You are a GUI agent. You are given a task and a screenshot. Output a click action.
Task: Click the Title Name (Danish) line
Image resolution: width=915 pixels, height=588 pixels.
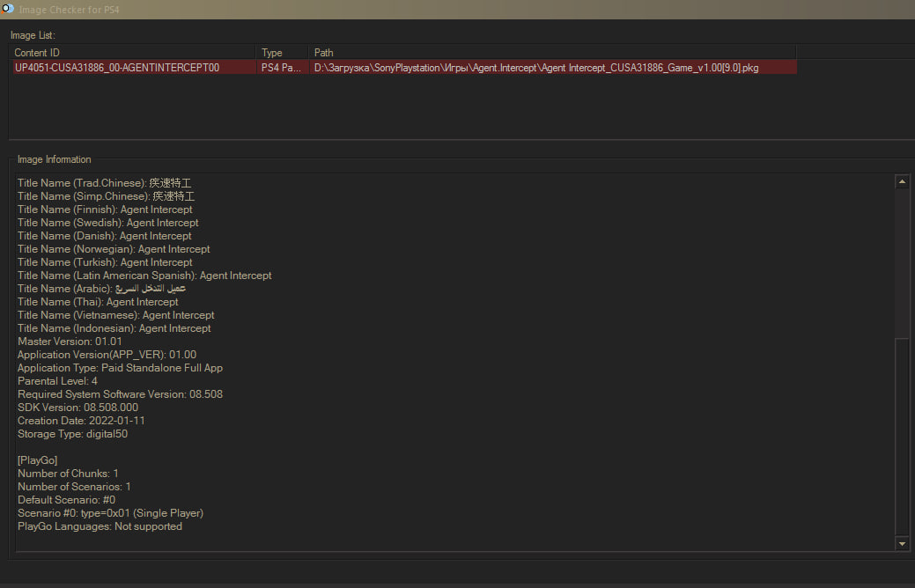(105, 236)
